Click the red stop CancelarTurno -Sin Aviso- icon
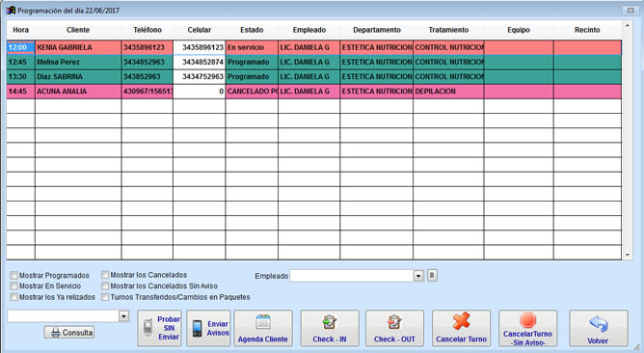 pyautogui.click(x=527, y=320)
